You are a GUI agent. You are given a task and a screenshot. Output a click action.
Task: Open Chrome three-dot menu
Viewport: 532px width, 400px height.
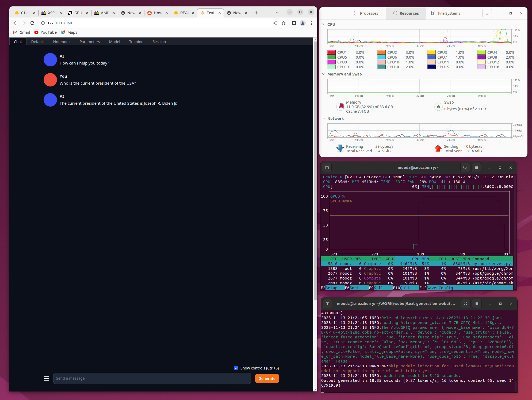point(311,23)
